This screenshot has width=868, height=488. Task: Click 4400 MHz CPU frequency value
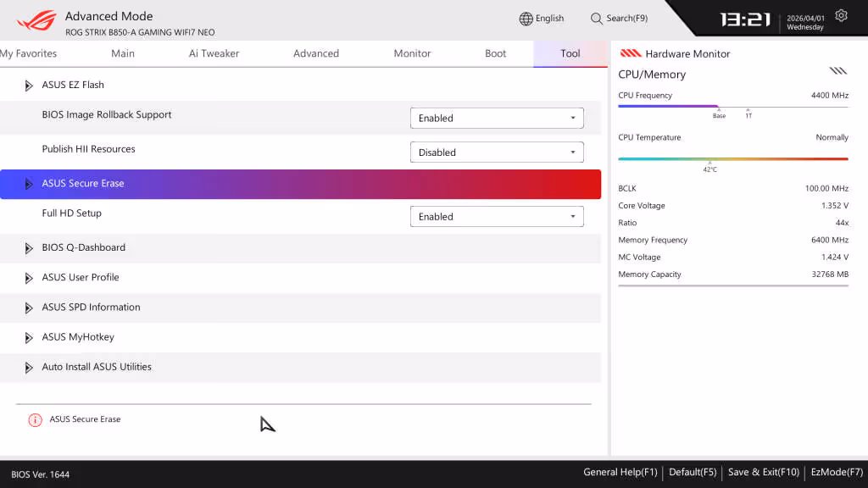(x=829, y=95)
